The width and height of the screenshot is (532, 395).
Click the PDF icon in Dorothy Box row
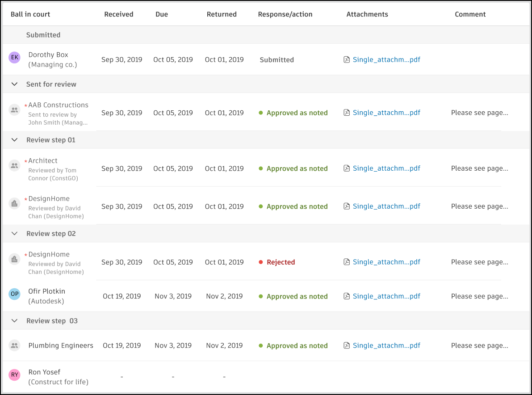point(347,60)
